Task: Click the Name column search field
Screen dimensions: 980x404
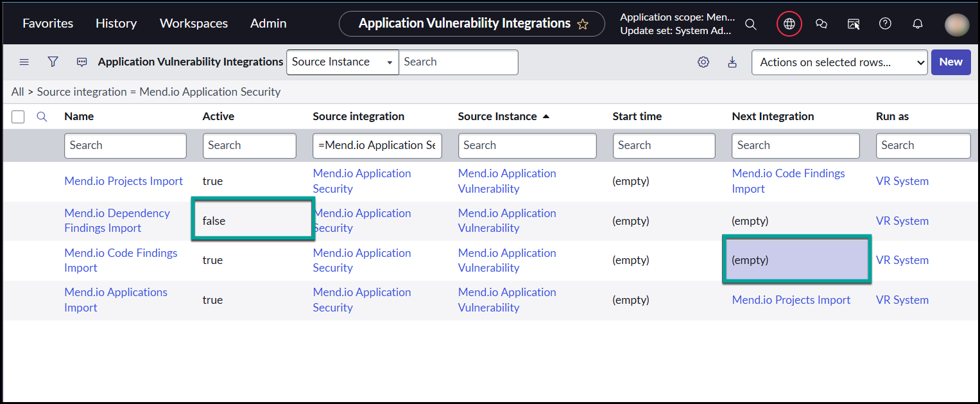Action: coord(125,146)
